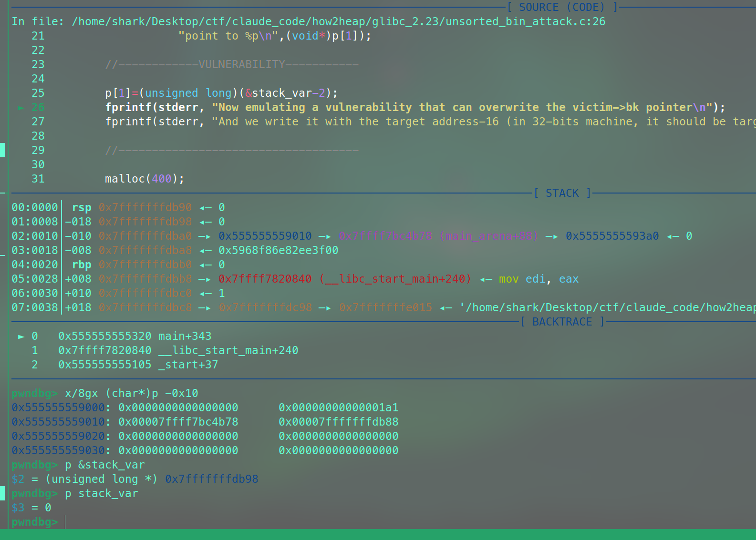Select the 0x7fffffffdc98 pointer
The image size is (756, 540).
[x=265, y=307]
